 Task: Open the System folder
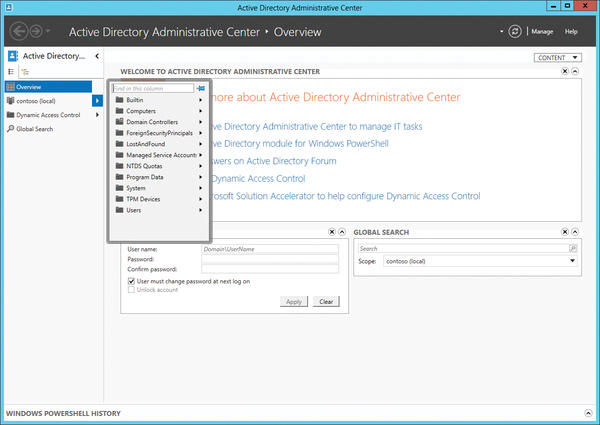coord(135,188)
